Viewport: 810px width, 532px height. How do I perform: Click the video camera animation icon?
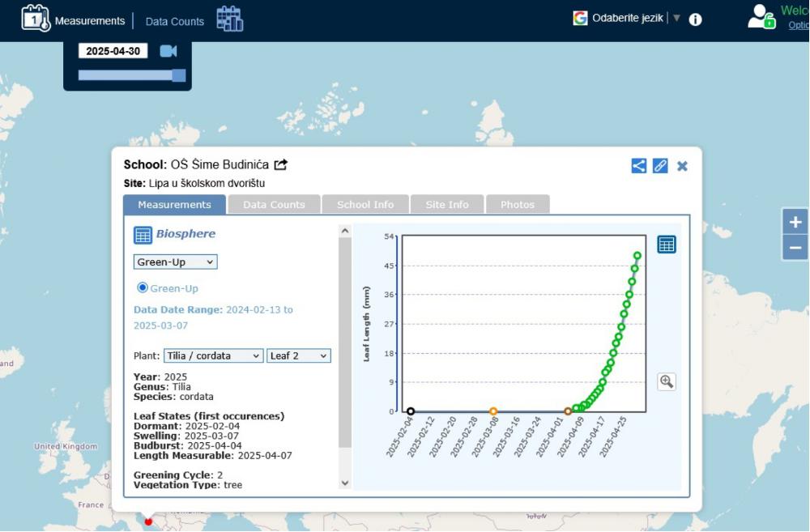click(168, 51)
